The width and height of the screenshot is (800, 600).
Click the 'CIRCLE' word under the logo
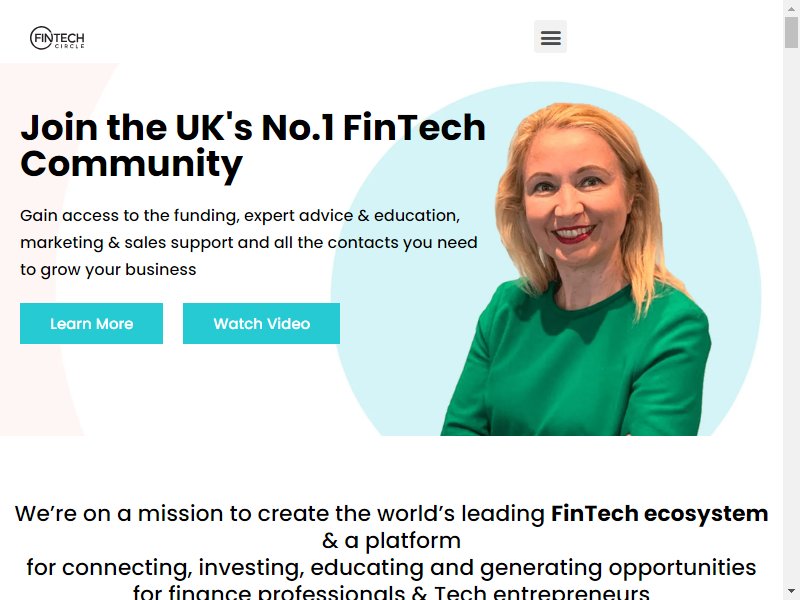(x=69, y=46)
